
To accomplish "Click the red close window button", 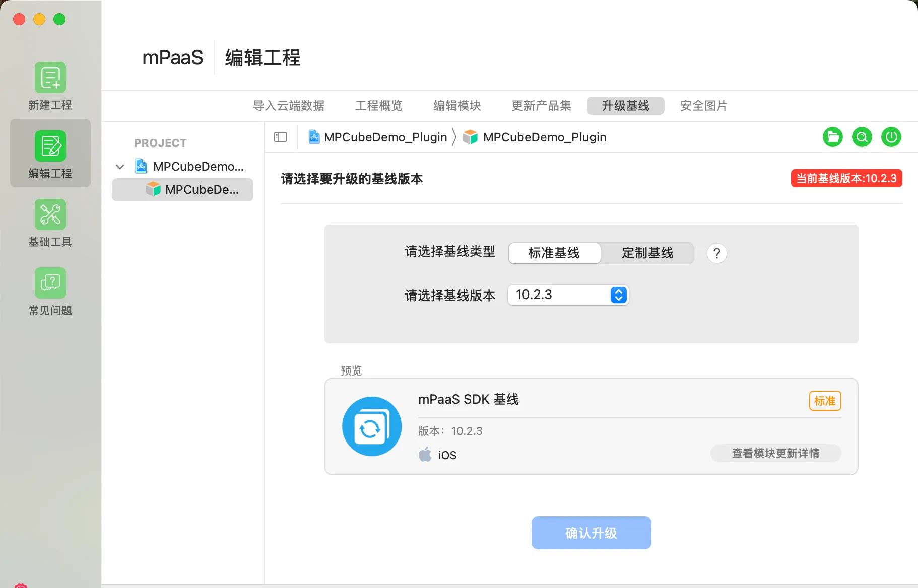I will pyautogui.click(x=19, y=19).
